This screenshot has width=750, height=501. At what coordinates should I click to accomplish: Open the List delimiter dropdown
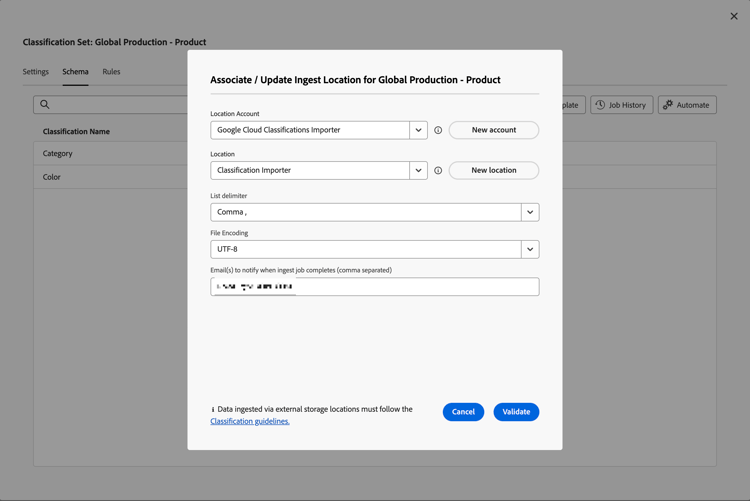point(530,212)
